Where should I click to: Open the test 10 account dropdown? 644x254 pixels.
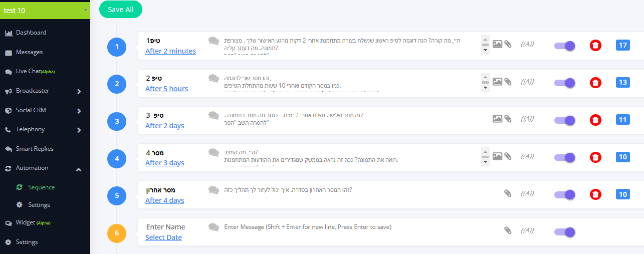[x=45, y=10]
